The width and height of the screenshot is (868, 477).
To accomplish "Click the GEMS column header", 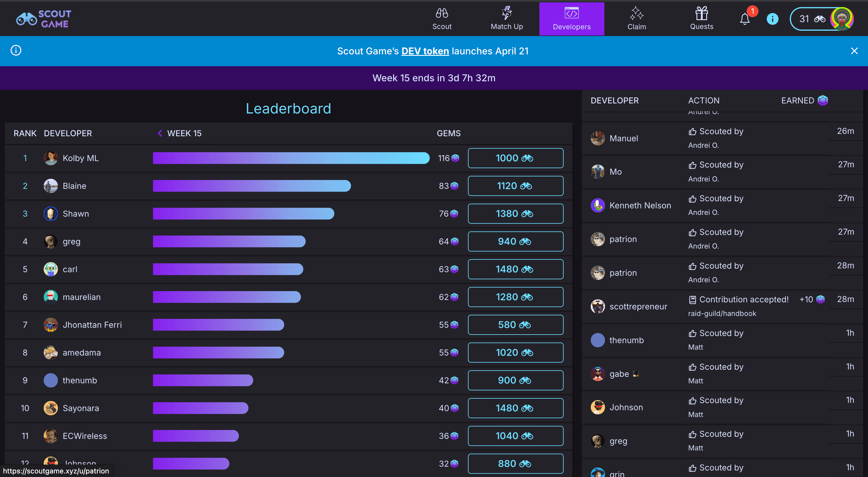I will click(x=448, y=133).
